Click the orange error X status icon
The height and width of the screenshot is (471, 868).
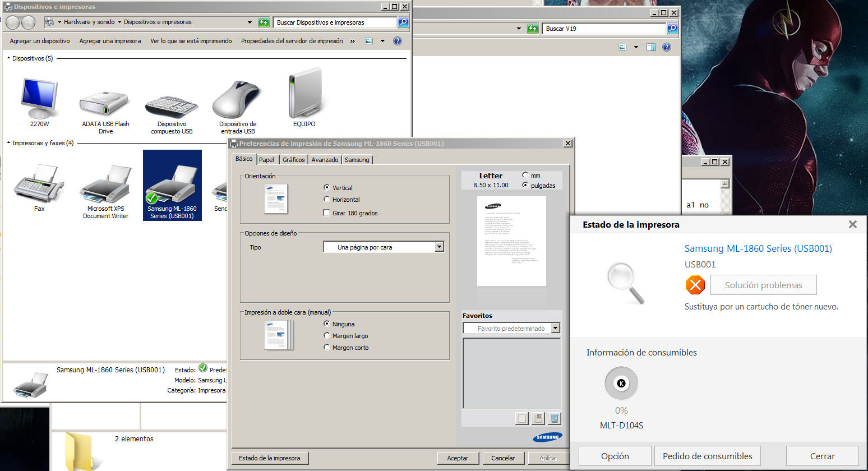pos(695,285)
